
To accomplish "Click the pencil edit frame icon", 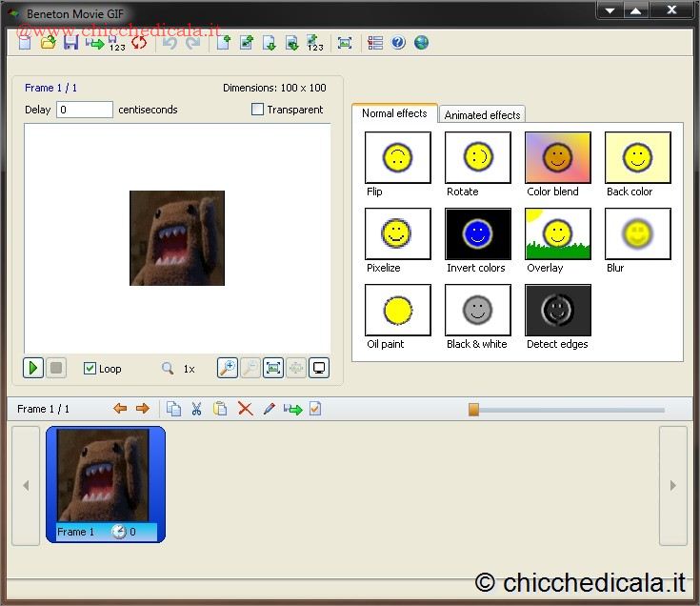I will (x=269, y=409).
